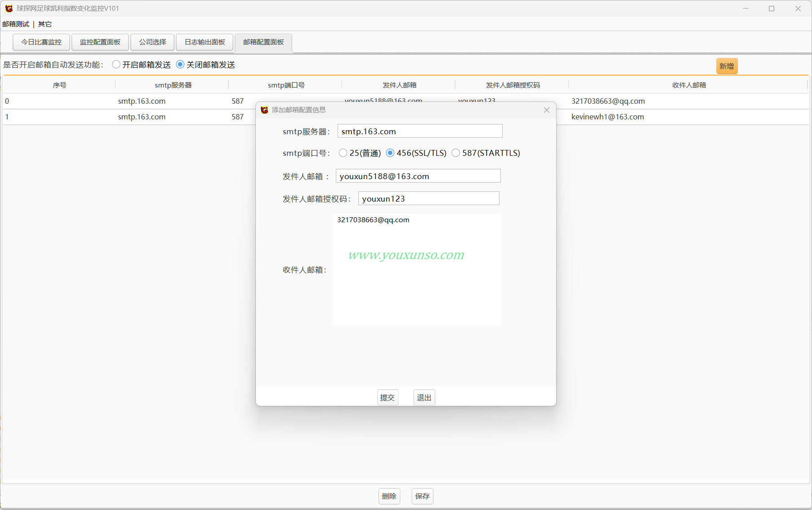Open the 其它 menu
Screen dimensions: 812x510
45,24
